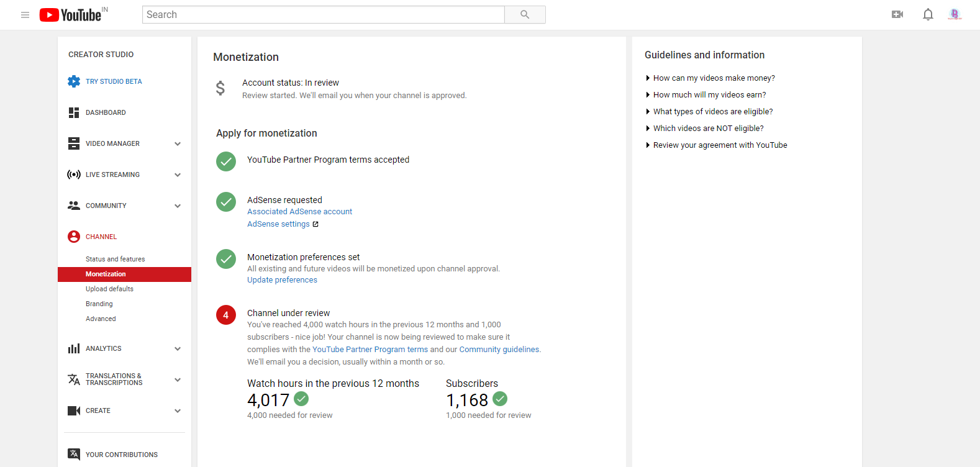This screenshot has height=467, width=980.
Task: Click the green check beside Monetization preferences set
Action: click(x=226, y=259)
